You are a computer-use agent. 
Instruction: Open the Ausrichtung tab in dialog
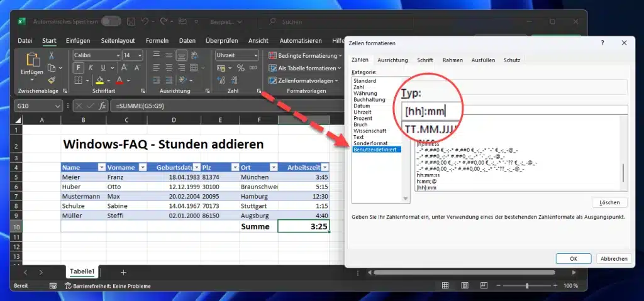pyautogui.click(x=392, y=60)
